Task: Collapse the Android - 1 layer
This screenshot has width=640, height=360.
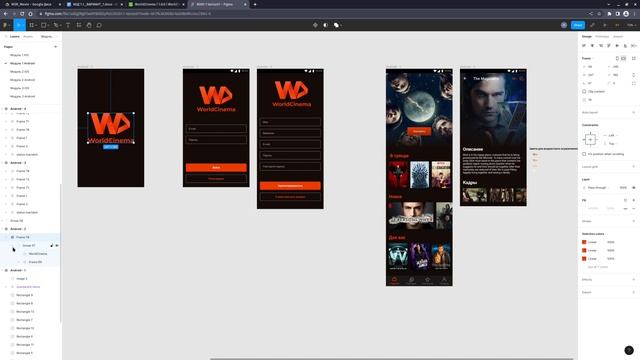Action: [x=2, y=270]
